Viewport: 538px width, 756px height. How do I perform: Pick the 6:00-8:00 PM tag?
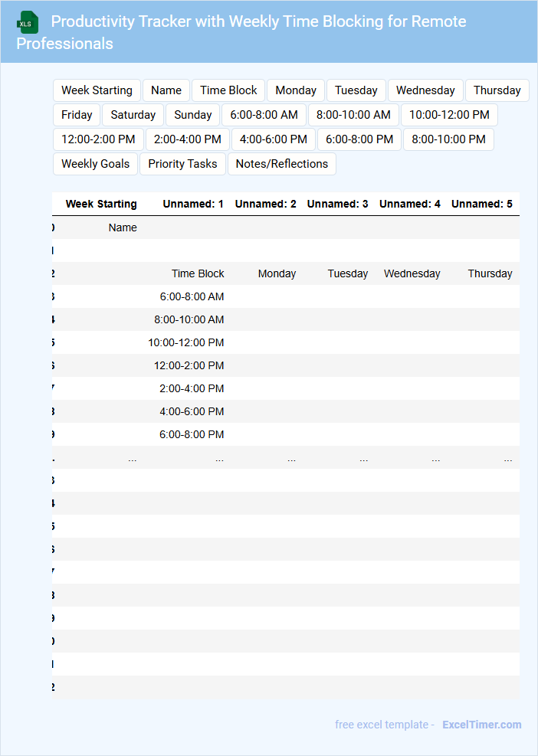point(359,139)
